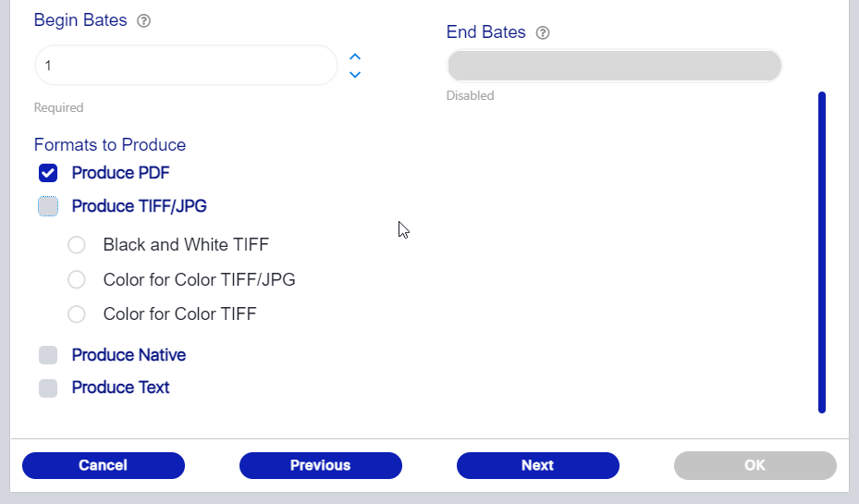Proceed with the Next button
The image size is (859, 504).
point(538,465)
